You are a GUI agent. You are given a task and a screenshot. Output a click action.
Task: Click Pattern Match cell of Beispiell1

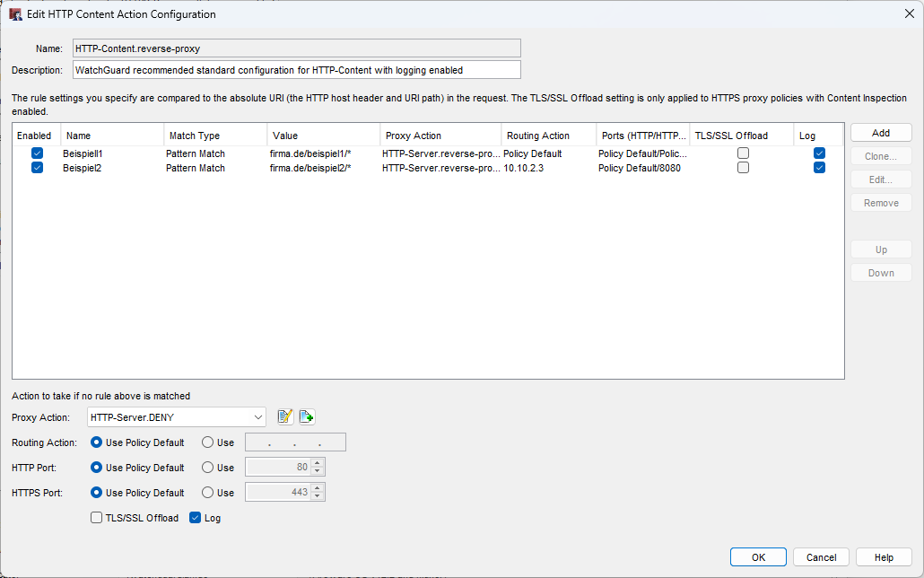(196, 153)
